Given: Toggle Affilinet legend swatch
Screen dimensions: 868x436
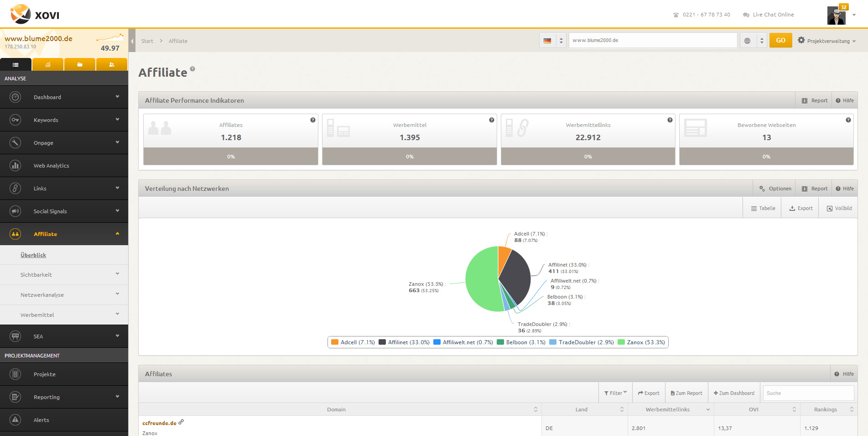Looking at the screenshot, I should pyautogui.click(x=382, y=342).
